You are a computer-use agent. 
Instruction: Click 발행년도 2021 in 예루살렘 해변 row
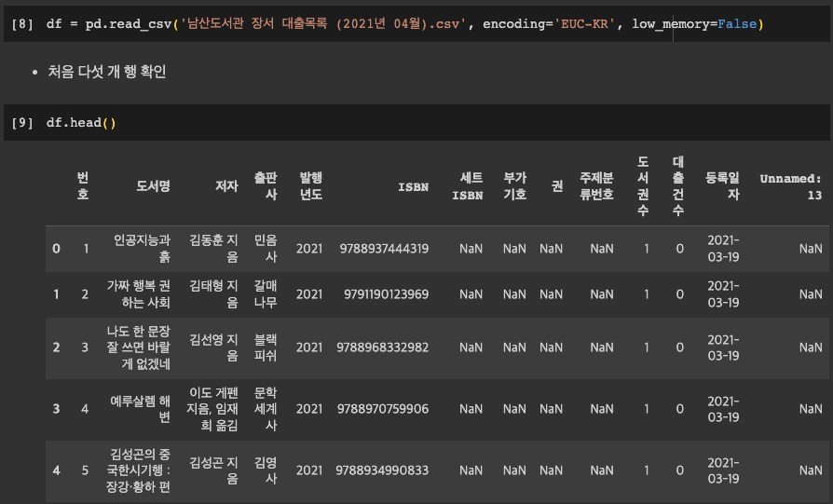(x=309, y=409)
